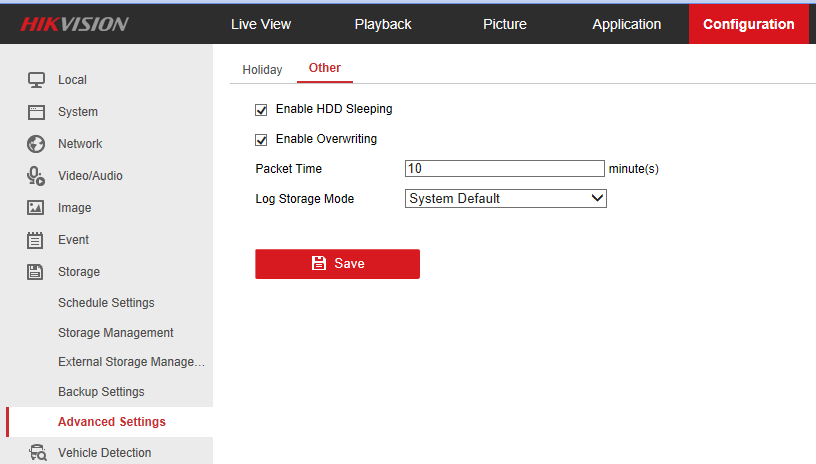Click the Packet Time input field
The width and height of the screenshot is (816, 464).
[505, 169]
